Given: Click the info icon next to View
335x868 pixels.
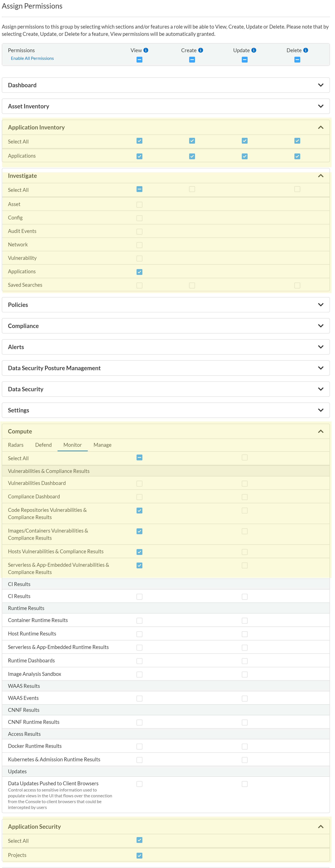Looking at the screenshot, I should pos(146,50).
